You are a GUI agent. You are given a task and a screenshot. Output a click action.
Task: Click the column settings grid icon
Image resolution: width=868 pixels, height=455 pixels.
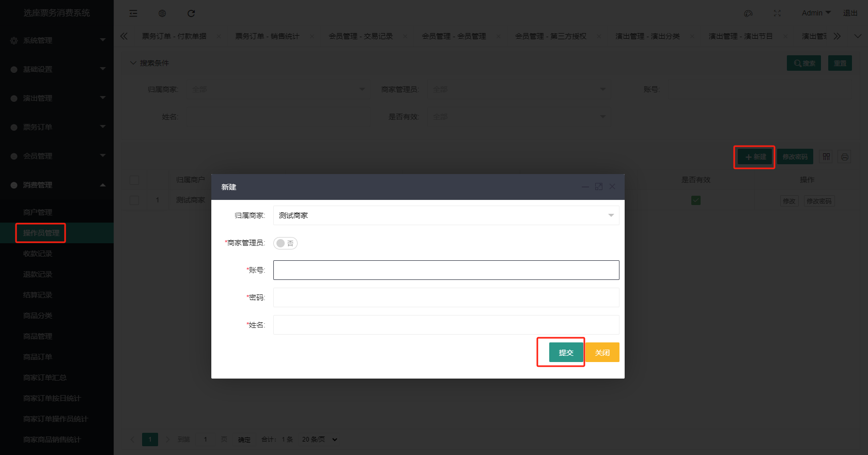click(x=827, y=156)
